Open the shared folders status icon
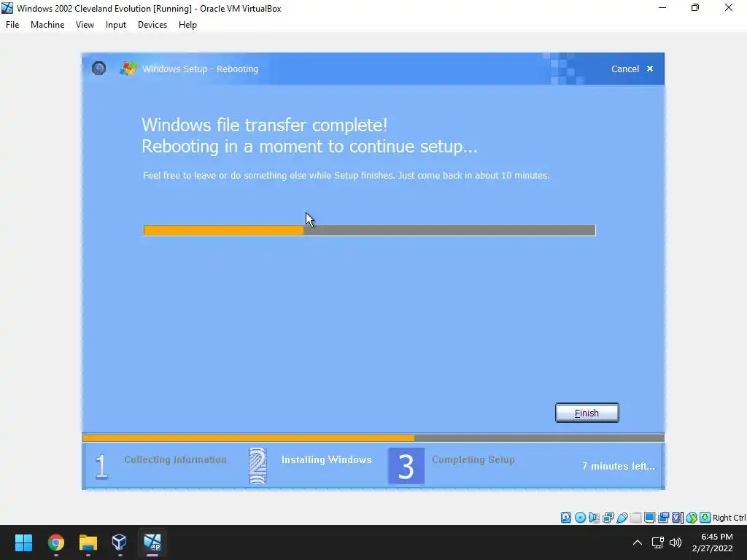 635,517
